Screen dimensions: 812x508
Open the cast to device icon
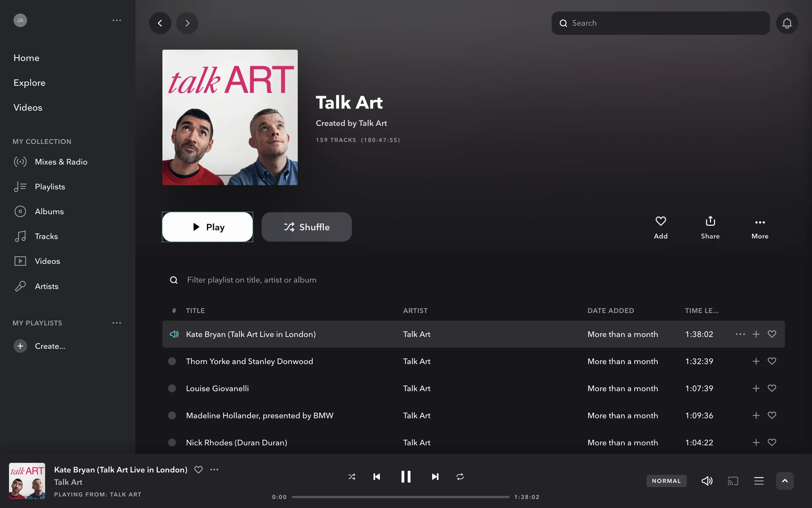pyautogui.click(x=732, y=481)
